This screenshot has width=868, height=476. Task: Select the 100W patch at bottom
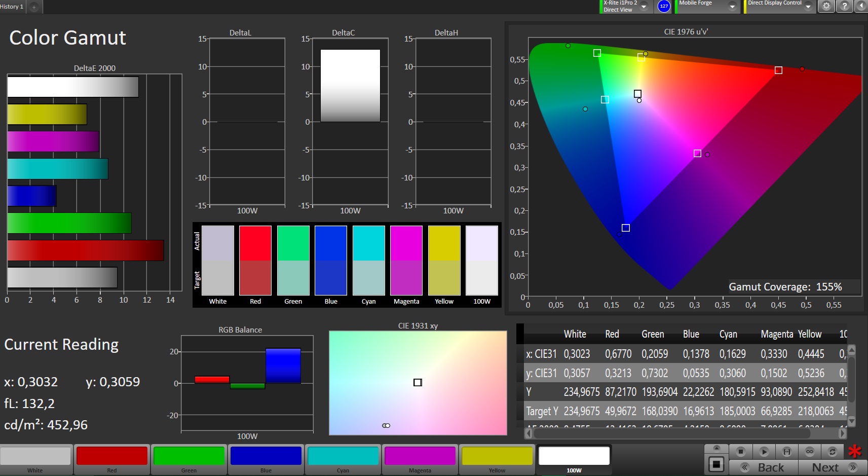(x=574, y=459)
